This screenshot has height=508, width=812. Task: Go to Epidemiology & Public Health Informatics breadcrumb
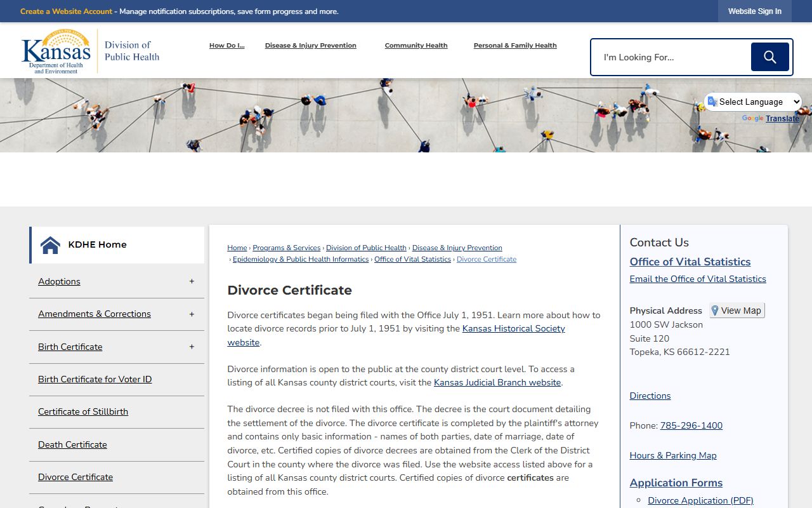click(301, 259)
